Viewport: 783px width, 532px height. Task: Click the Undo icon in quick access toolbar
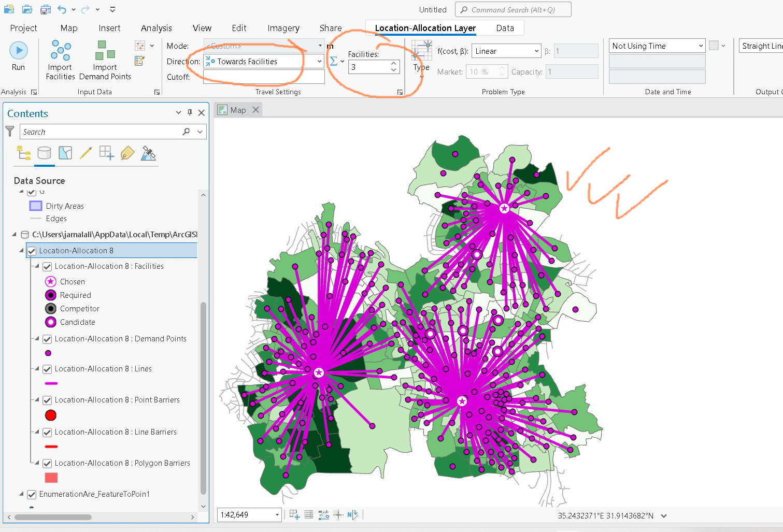(62, 9)
